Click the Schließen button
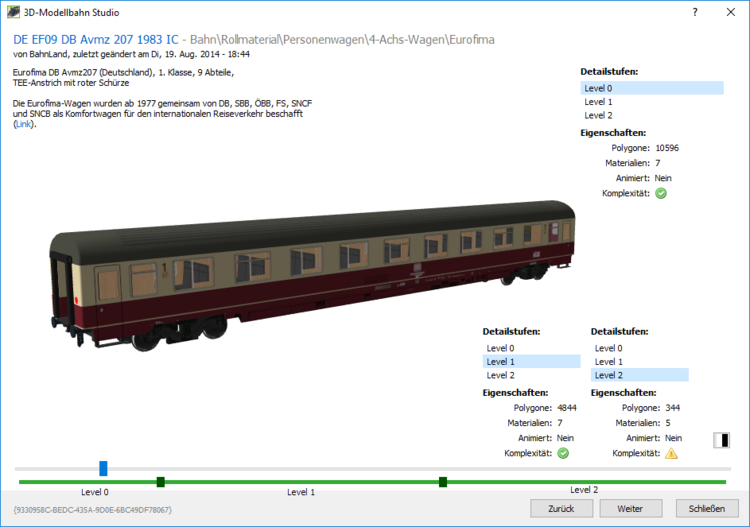The height and width of the screenshot is (527, 750). (707, 509)
